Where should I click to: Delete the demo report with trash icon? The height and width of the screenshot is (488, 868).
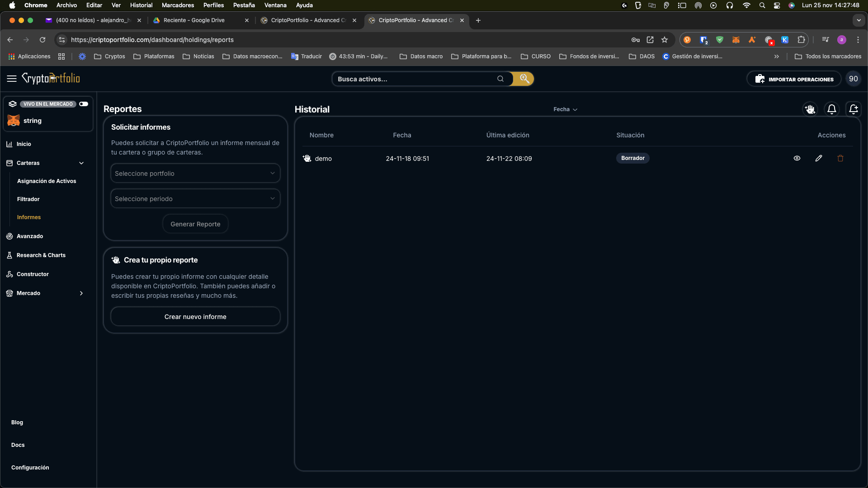[x=840, y=158]
